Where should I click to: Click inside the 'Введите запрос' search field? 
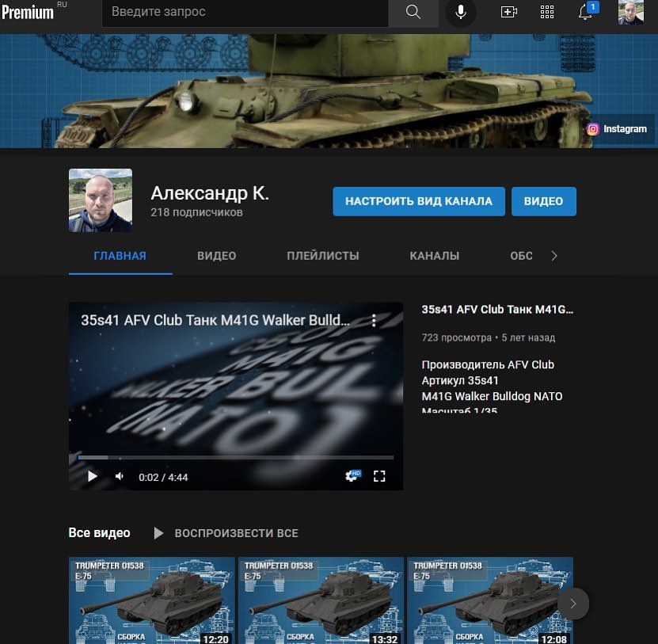coord(245,12)
